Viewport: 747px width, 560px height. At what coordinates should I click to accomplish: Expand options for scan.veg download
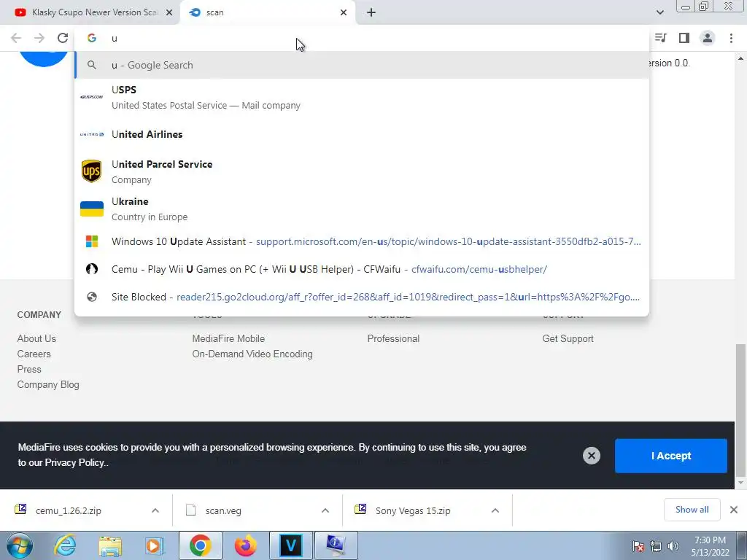click(x=325, y=510)
